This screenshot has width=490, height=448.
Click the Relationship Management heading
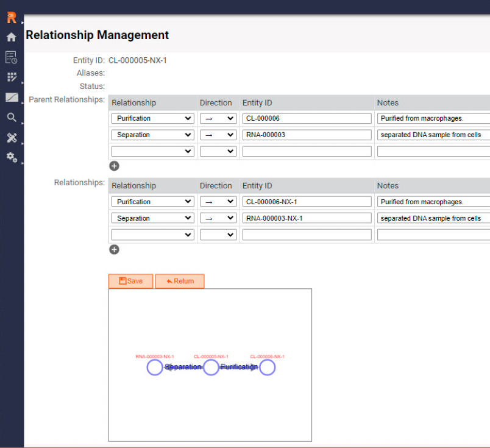97,35
